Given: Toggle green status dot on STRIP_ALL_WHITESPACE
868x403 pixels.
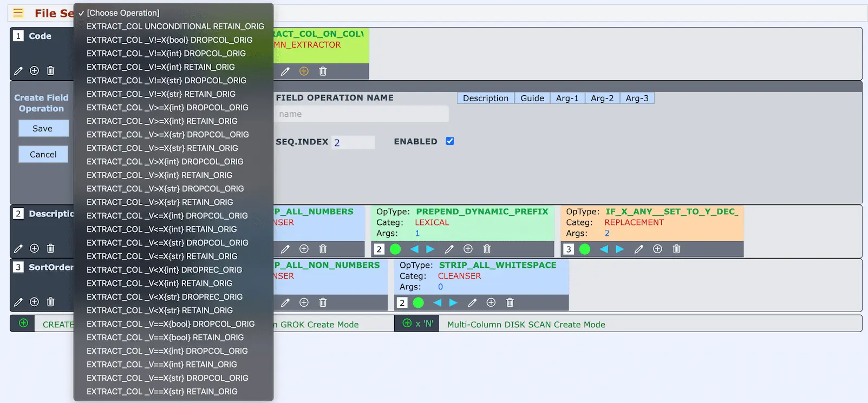Looking at the screenshot, I should (418, 302).
